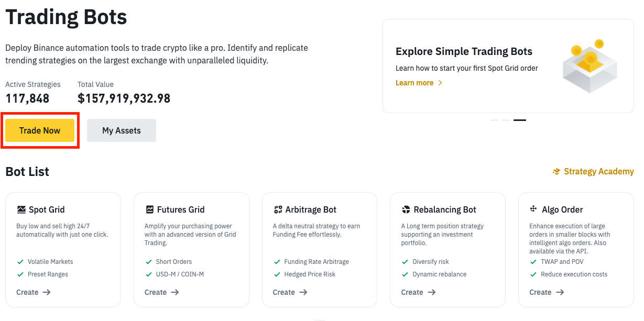Screen dimensions: 644x321
Task: Follow the Learn more link
Action: pyautogui.click(x=414, y=83)
